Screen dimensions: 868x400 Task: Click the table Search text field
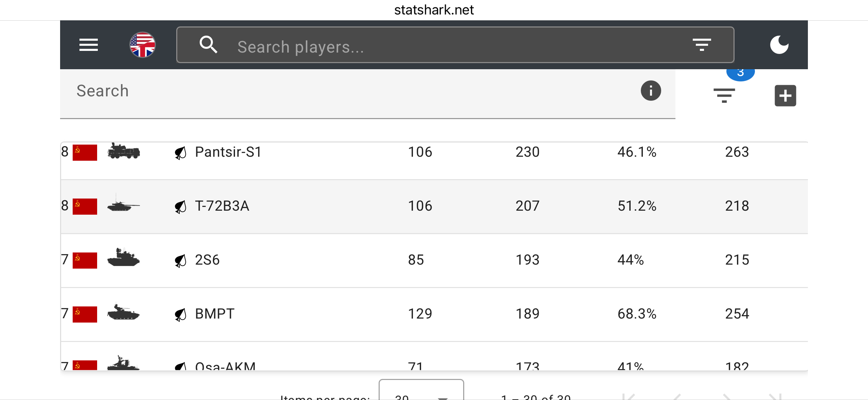340,91
